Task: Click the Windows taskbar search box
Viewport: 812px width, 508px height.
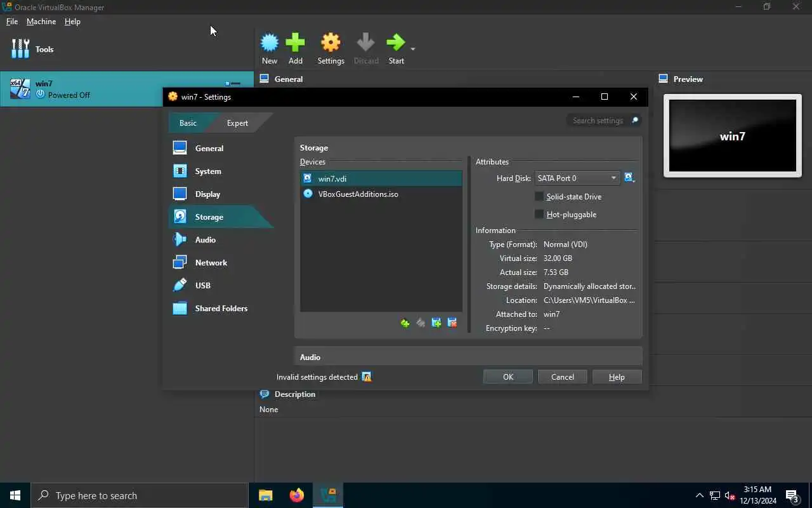Action: (x=140, y=495)
